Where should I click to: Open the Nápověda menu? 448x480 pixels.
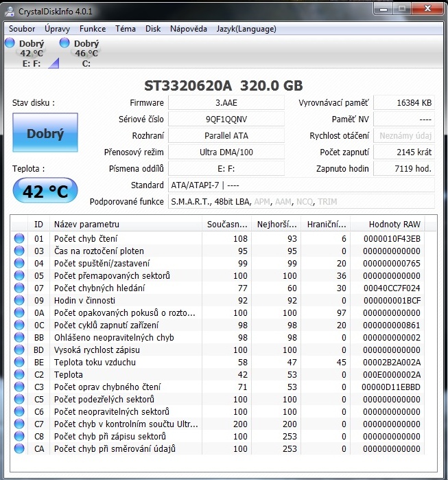[x=189, y=29]
